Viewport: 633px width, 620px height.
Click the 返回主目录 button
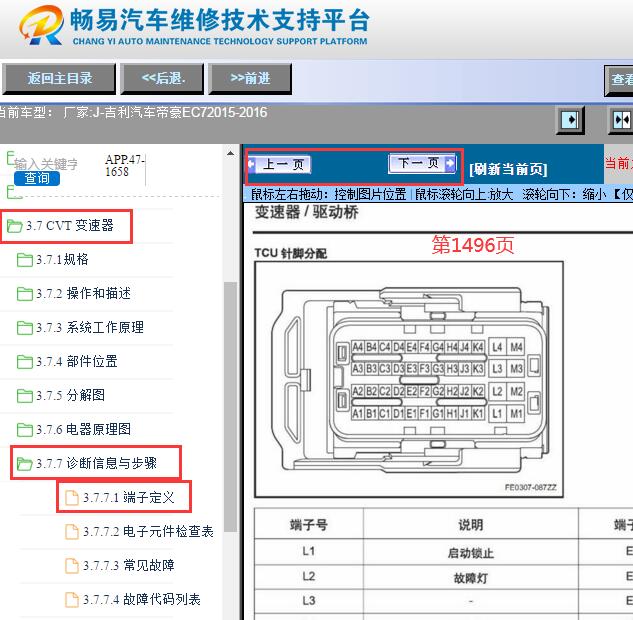pos(59,79)
